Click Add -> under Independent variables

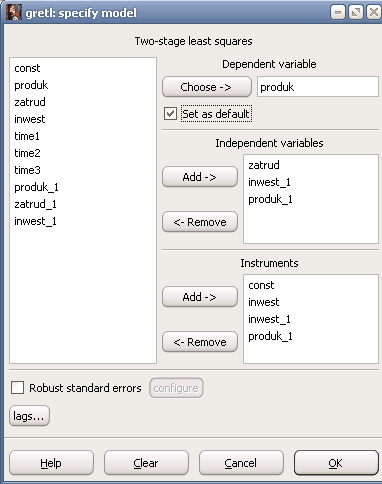(x=200, y=177)
